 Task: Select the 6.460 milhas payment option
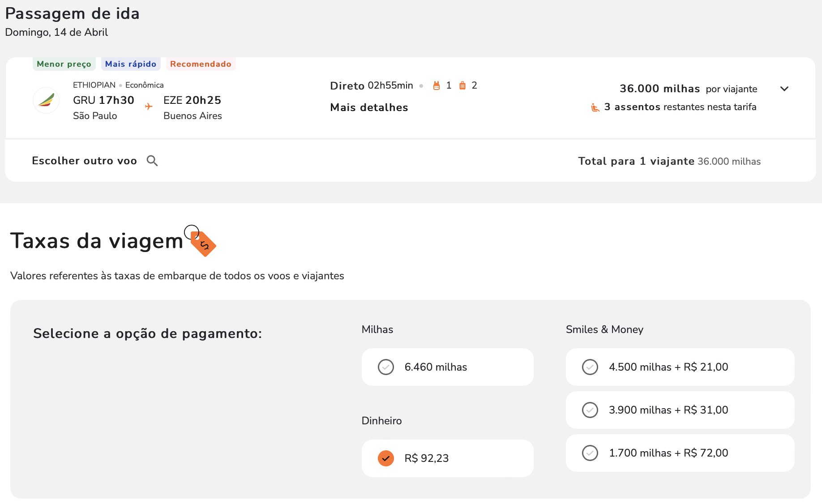pyautogui.click(x=448, y=367)
